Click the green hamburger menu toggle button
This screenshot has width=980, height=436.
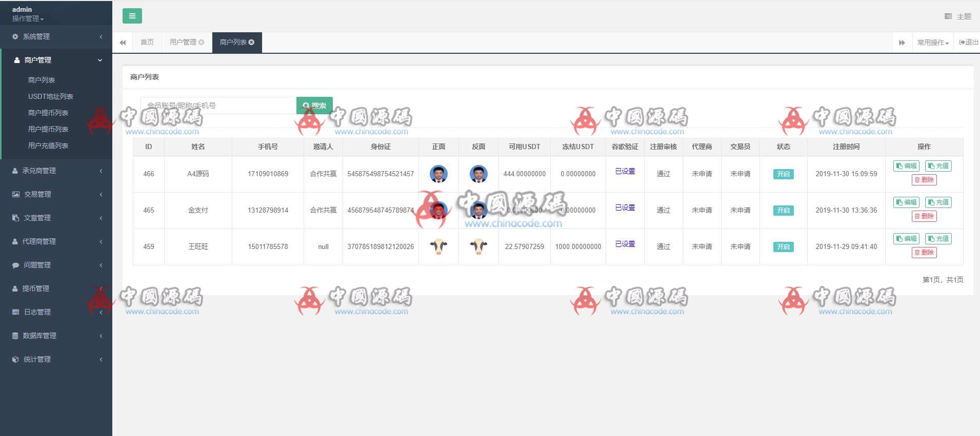(132, 16)
